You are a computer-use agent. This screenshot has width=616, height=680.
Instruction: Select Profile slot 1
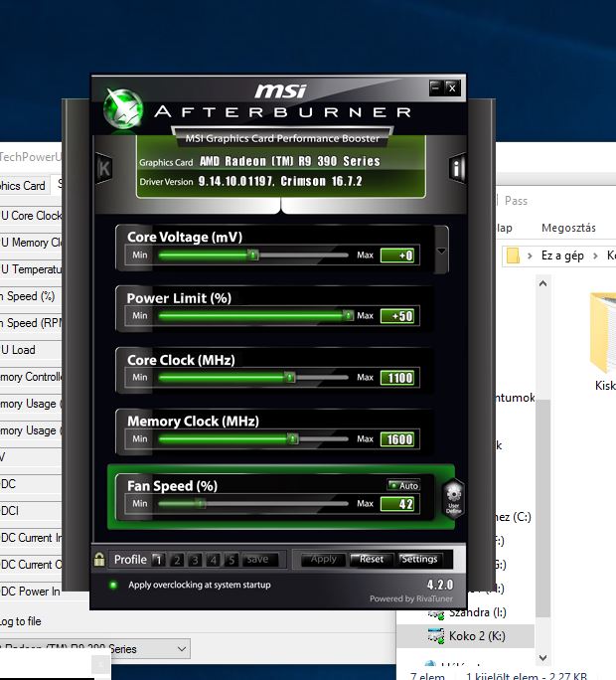(x=158, y=560)
